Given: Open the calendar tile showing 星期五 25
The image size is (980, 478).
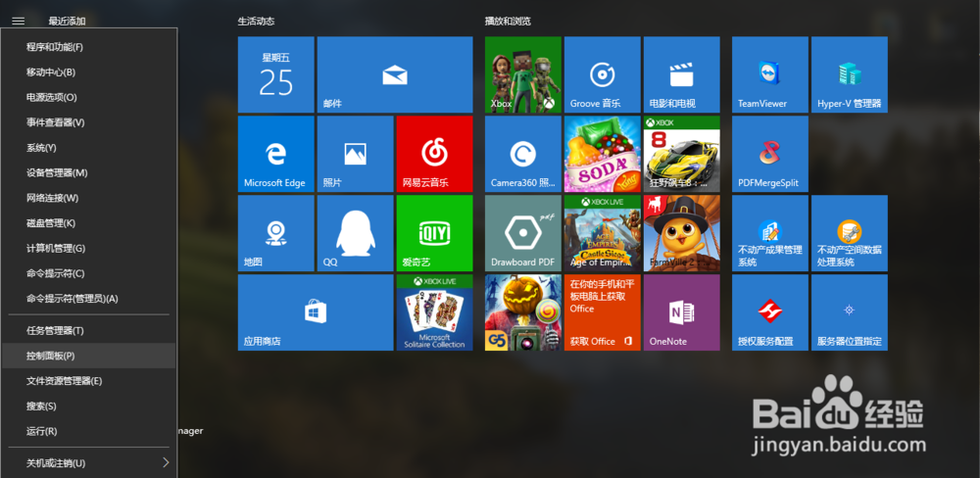Looking at the screenshot, I should click(x=275, y=74).
